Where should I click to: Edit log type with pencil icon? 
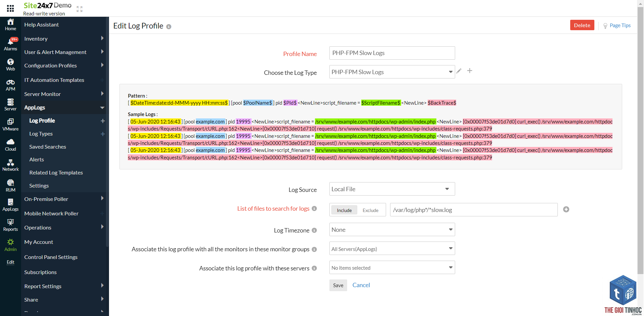coord(459,71)
